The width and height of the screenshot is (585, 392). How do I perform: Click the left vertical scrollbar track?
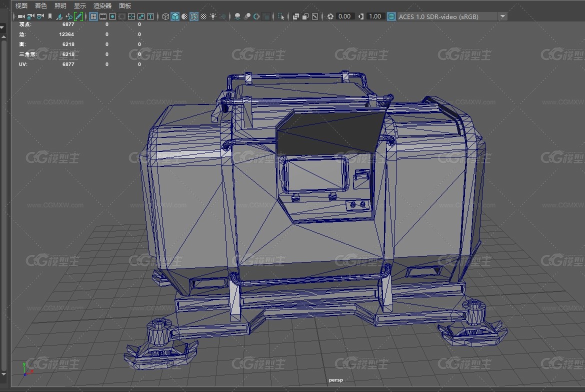[x=3, y=205]
